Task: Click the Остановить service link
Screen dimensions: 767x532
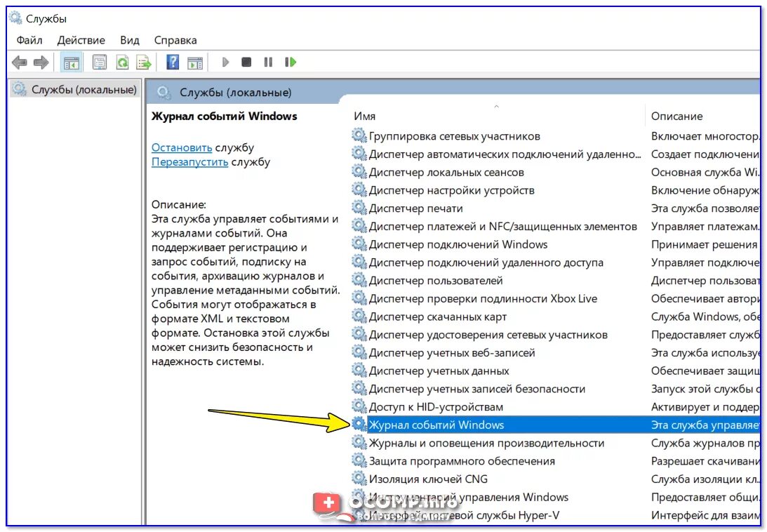Action: pos(182,147)
